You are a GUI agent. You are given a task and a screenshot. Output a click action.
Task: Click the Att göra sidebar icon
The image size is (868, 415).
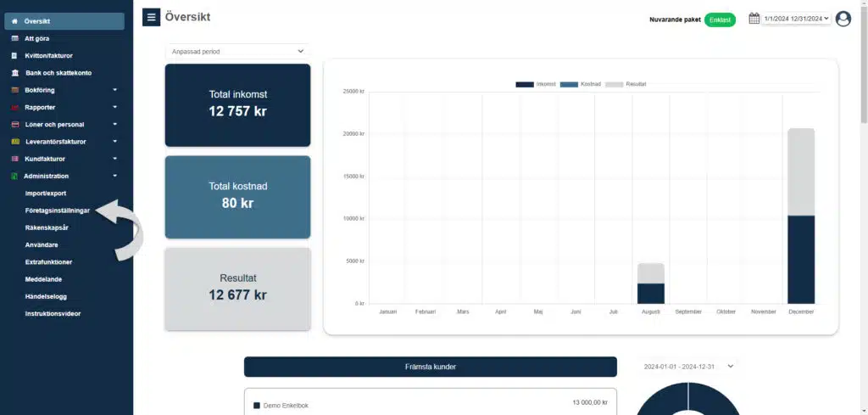(15, 39)
